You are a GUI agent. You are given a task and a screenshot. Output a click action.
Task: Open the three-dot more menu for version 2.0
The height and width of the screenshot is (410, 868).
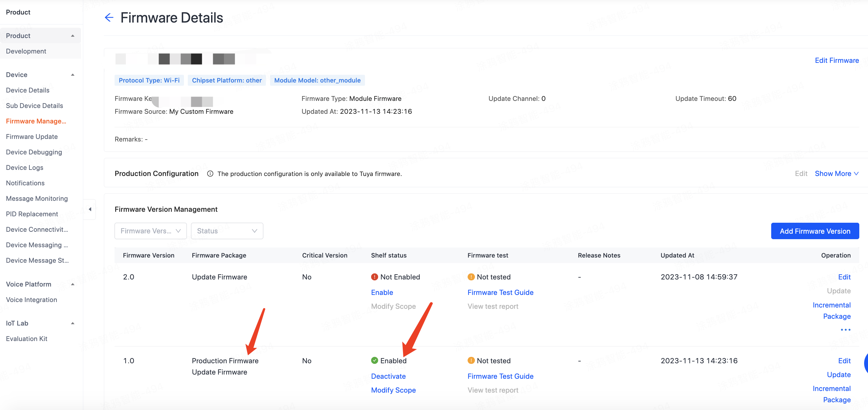coord(845,329)
